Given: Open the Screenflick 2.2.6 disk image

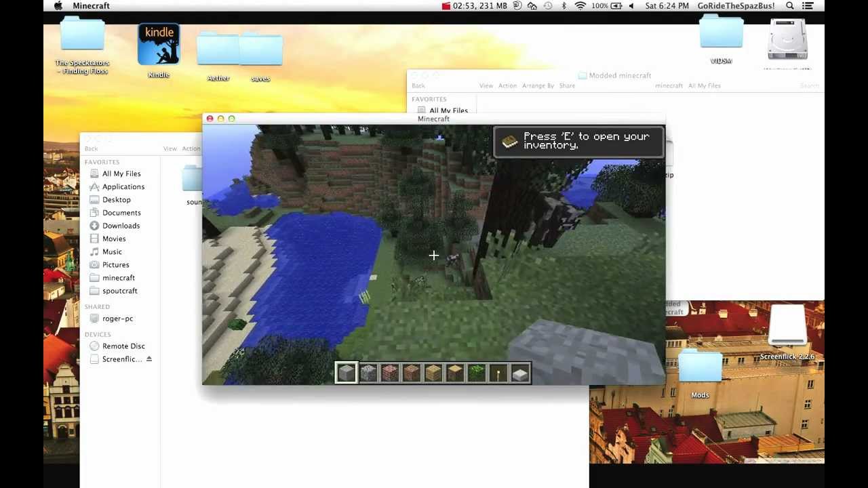Looking at the screenshot, I should pyautogui.click(x=787, y=327).
